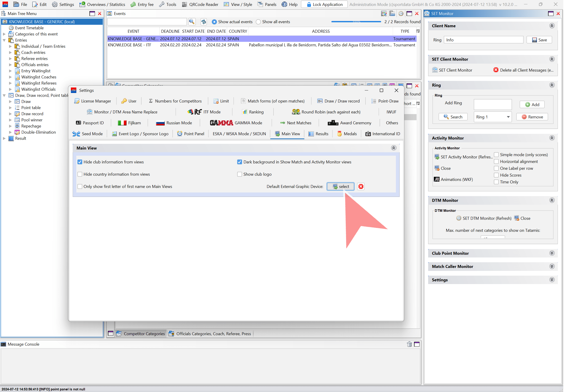Click the Lock Application button
The image size is (581, 392).
coord(324,4)
